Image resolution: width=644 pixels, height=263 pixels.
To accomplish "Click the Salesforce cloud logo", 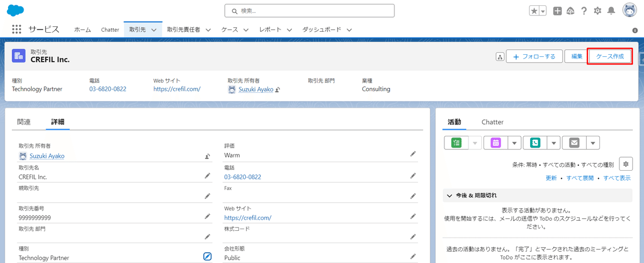I will pyautogui.click(x=16, y=10).
